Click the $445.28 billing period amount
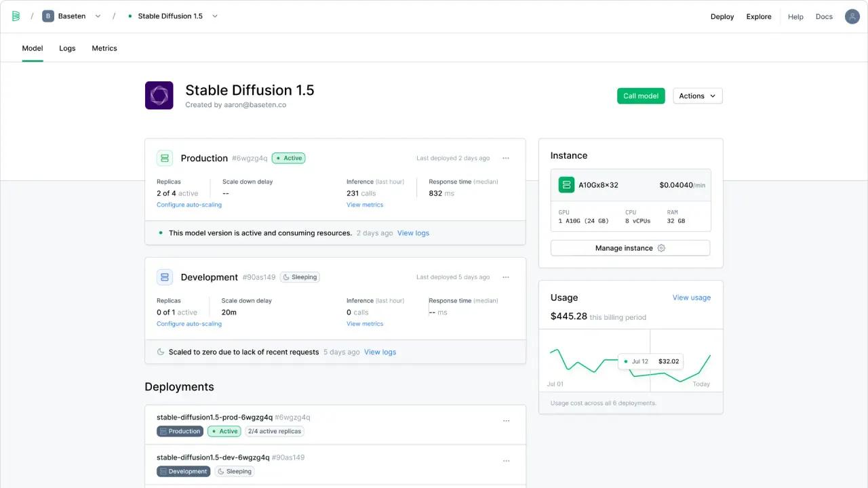Screen dimensions: 868x488 (569, 316)
